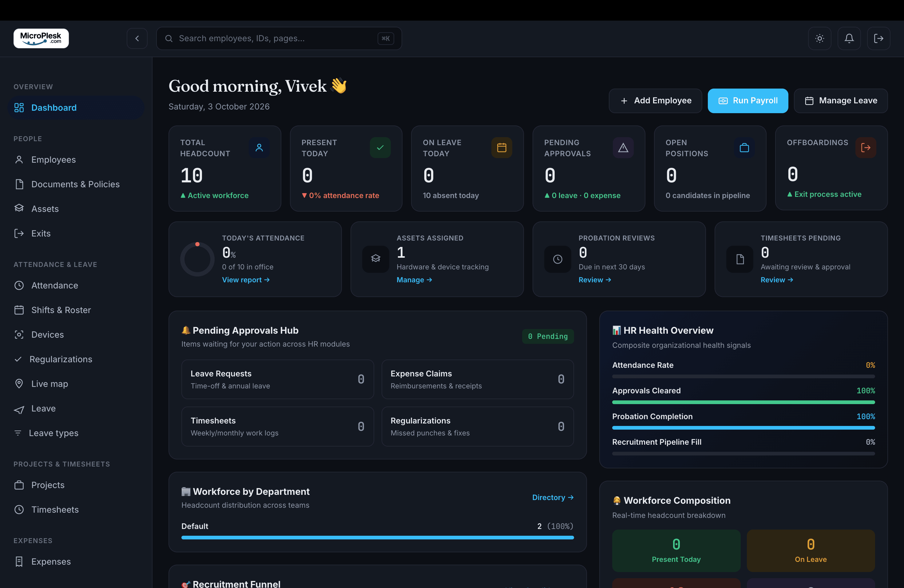Toggle the light/dark theme sun icon
This screenshot has height=588, width=904.
tap(820, 38)
